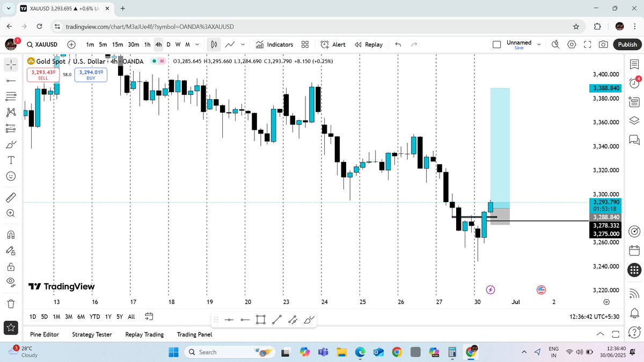Open the Trading Panel tab
644x362 pixels.
coord(194,334)
